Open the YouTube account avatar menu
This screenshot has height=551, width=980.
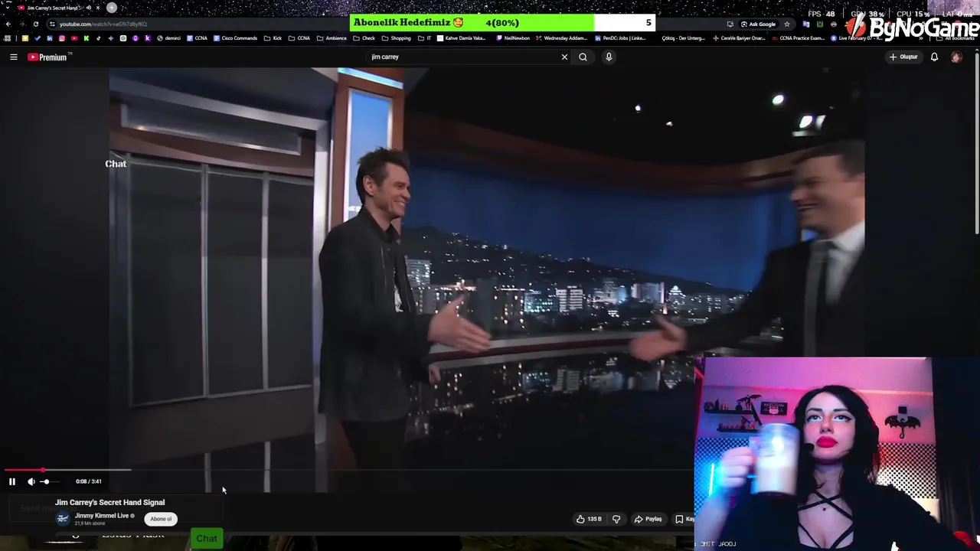point(956,57)
